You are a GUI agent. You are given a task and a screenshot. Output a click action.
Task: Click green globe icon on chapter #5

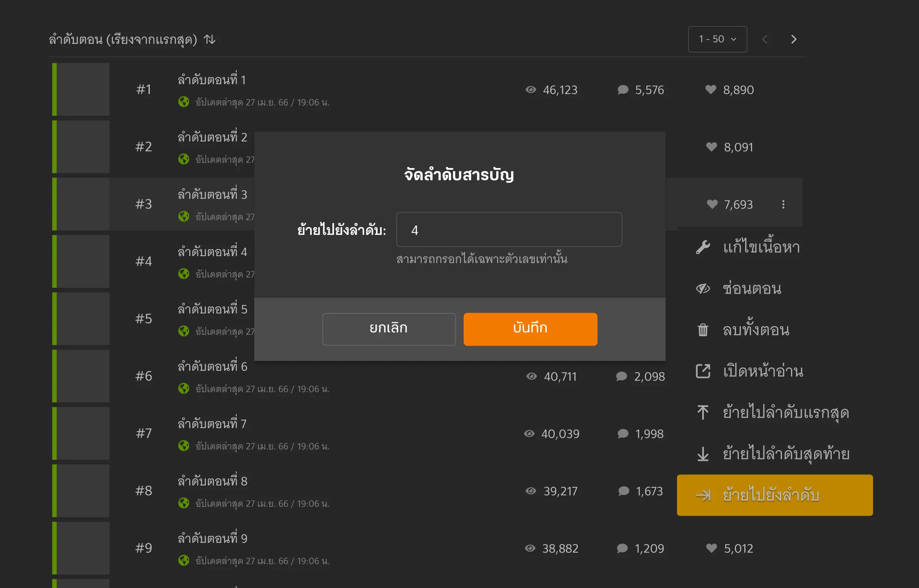pyautogui.click(x=184, y=331)
